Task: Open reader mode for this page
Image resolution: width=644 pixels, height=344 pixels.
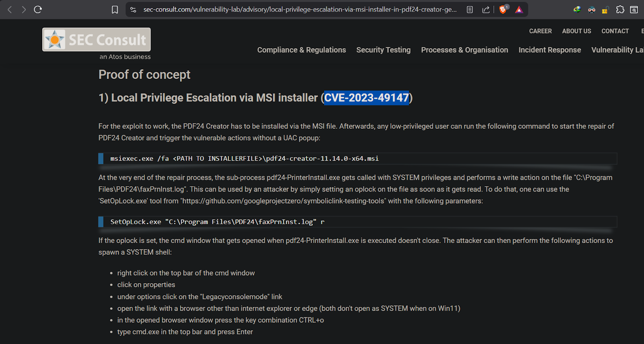Action: click(x=470, y=10)
